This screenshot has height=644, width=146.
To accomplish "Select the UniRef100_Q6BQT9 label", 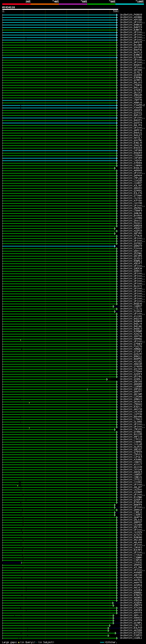I will pyautogui.click(x=131, y=246).
